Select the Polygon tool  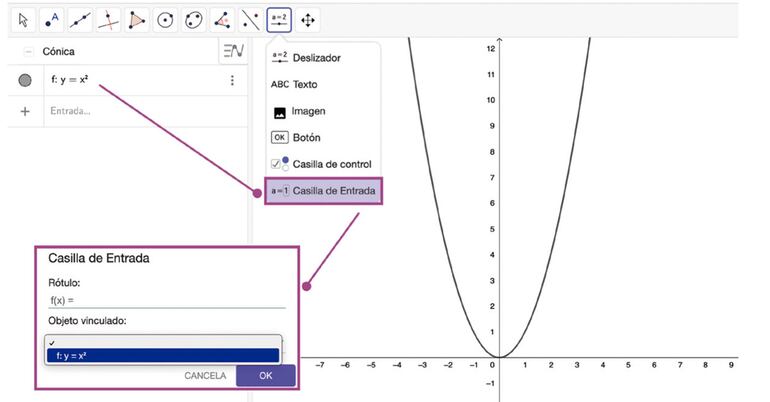[137, 19]
